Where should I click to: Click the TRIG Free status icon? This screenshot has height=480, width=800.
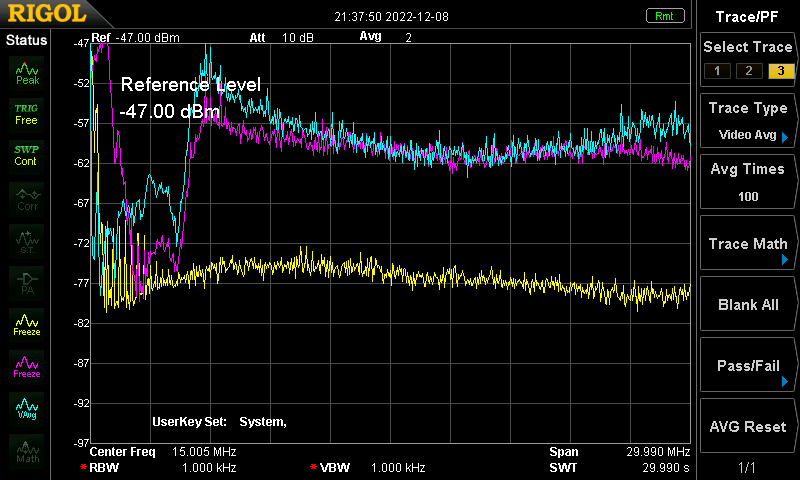27,115
